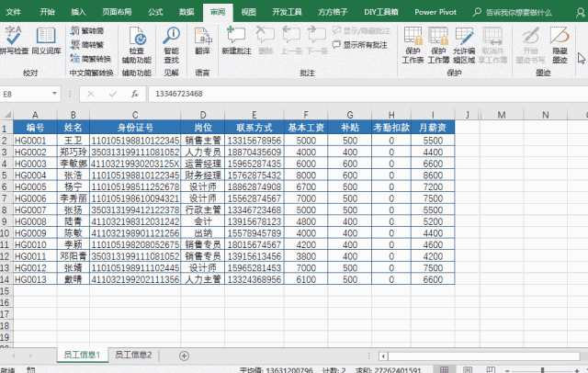Click the horizontal scrollbar at bottom

(x=367, y=355)
